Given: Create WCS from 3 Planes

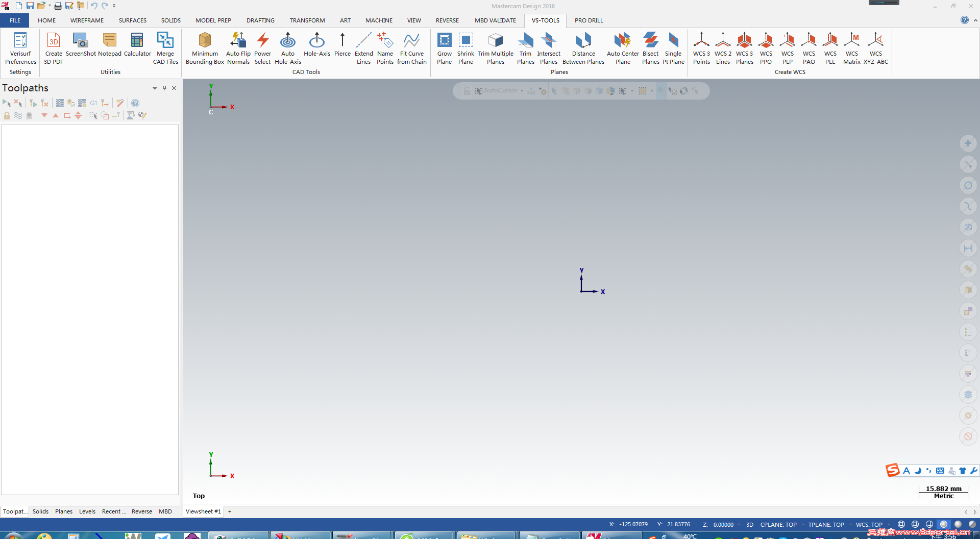Looking at the screenshot, I should click(x=744, y=48).
